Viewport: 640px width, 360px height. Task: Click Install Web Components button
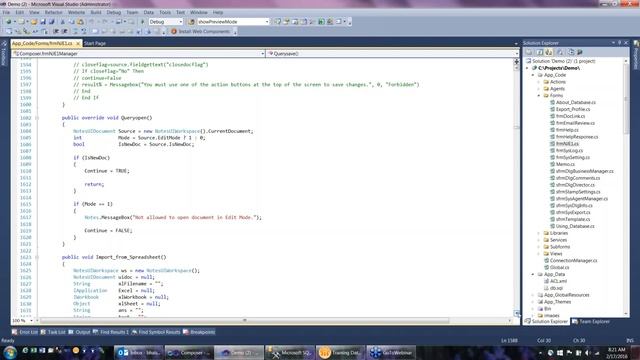coord(201,31)
